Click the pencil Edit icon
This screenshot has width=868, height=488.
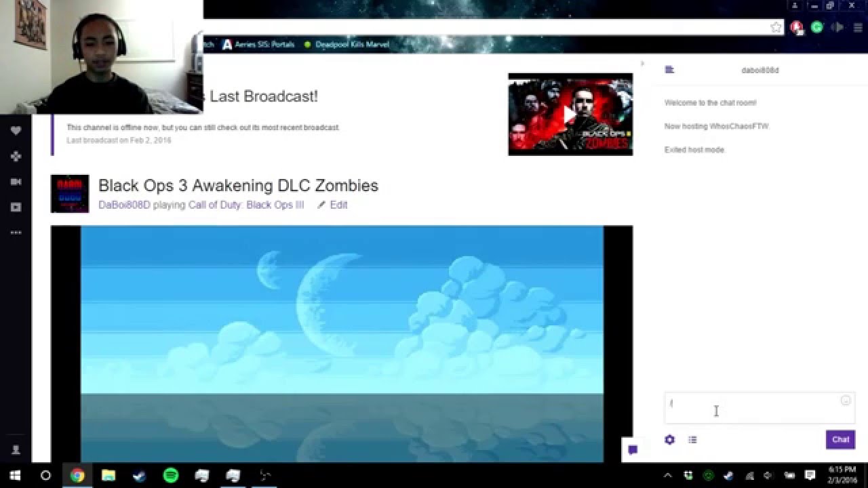pyautogui.click(x=321, y=205)
